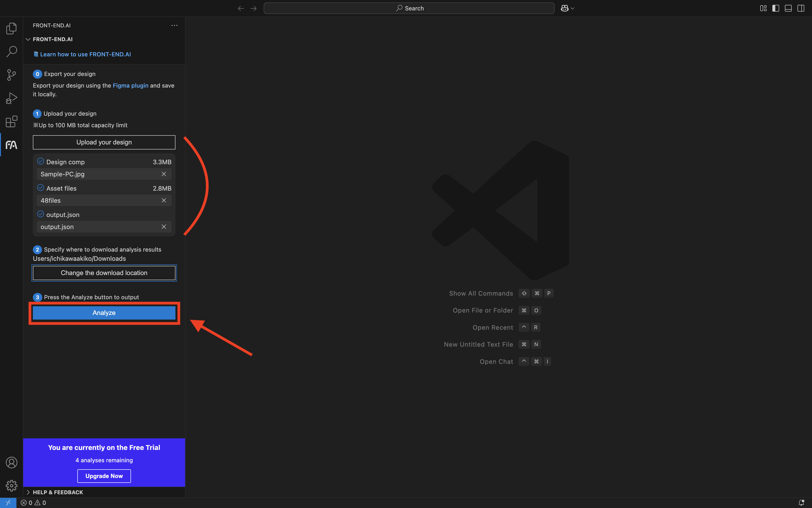812x508 pixels.
Task: Start analysis with the Analyze button
Action: [x=104, y=313]
